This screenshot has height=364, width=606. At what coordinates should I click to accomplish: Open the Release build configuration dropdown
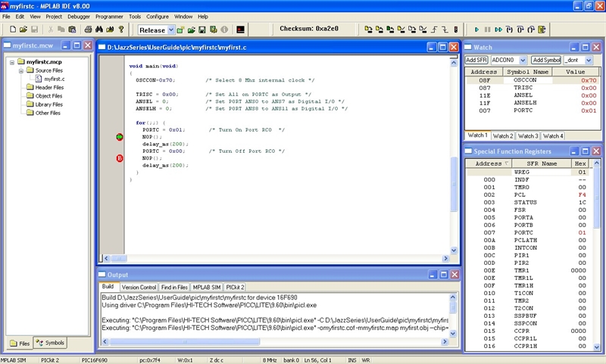(x=171, y=30)
